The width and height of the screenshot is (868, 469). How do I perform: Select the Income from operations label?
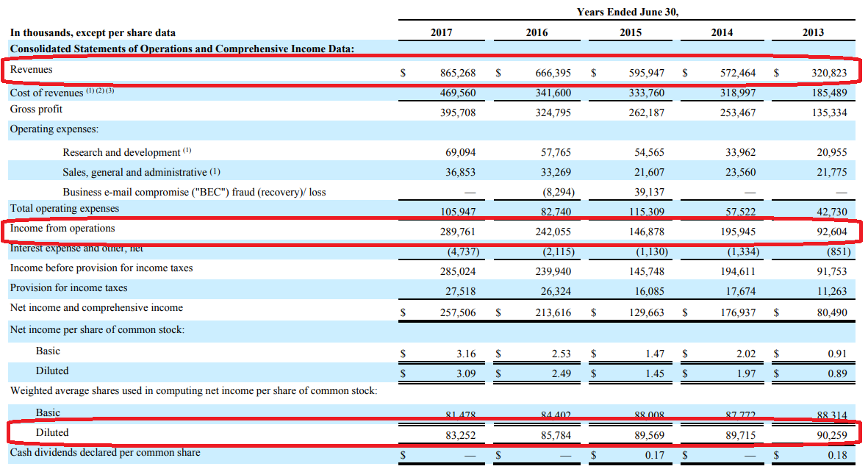tap(54, 229)
